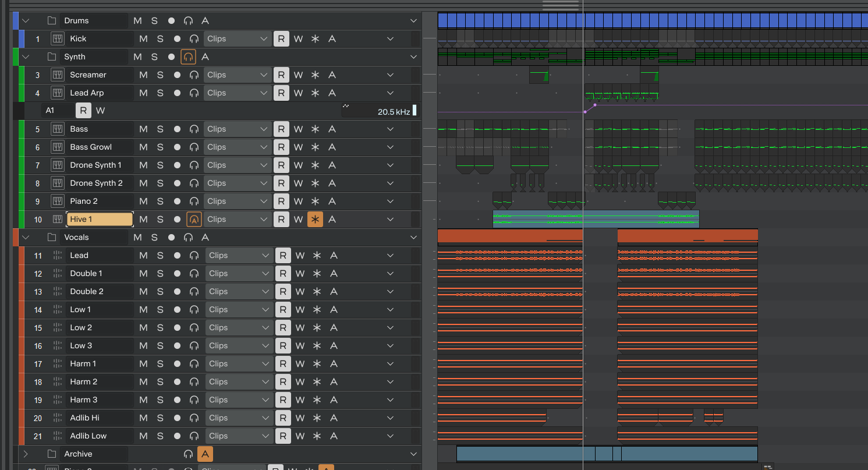Open the Clips dropdown on Bass track
The image size is (868, 470).
[237, 129]
